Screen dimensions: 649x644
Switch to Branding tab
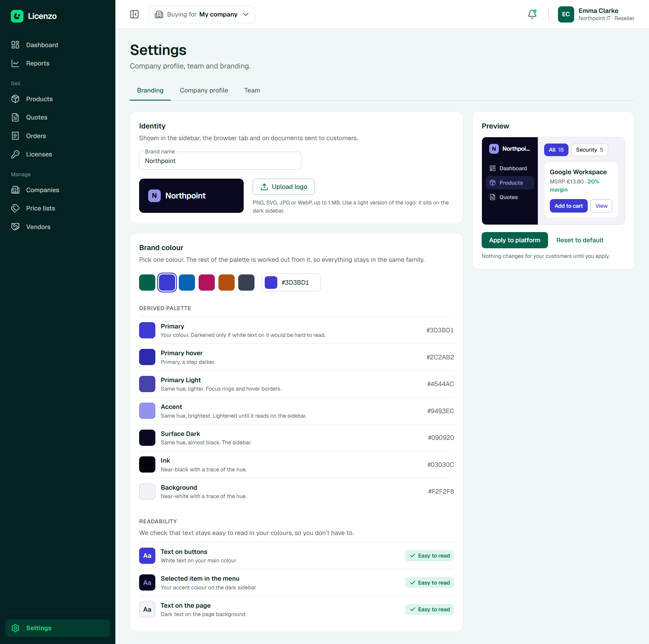point(150,90)
